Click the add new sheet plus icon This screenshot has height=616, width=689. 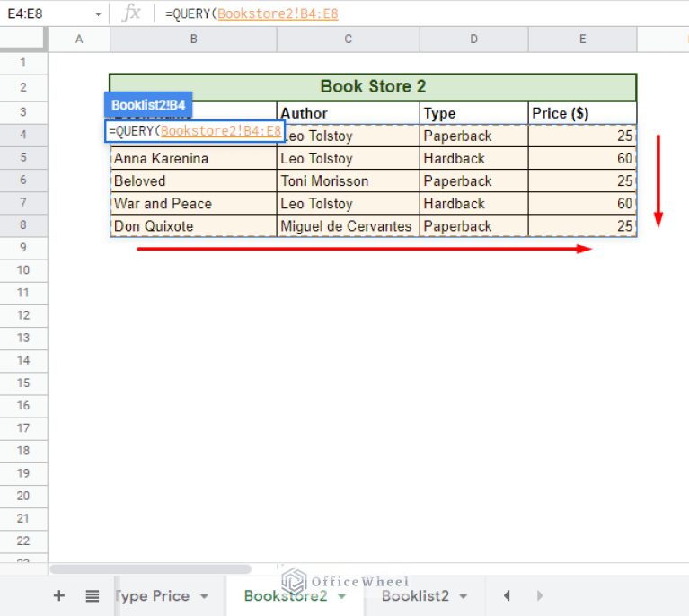59,596
